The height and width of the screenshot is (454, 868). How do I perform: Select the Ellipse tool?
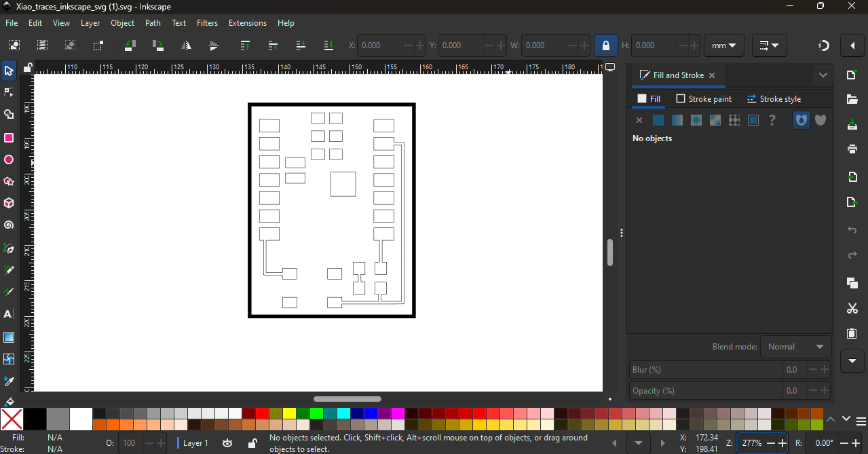[9, 160]
